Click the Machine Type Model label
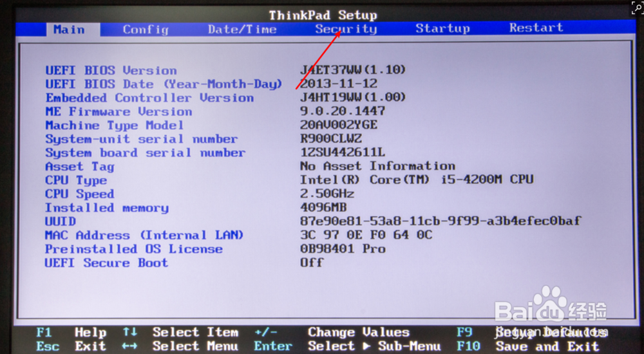644x354 pixels. pyautogui.click(x=115, y=126)
